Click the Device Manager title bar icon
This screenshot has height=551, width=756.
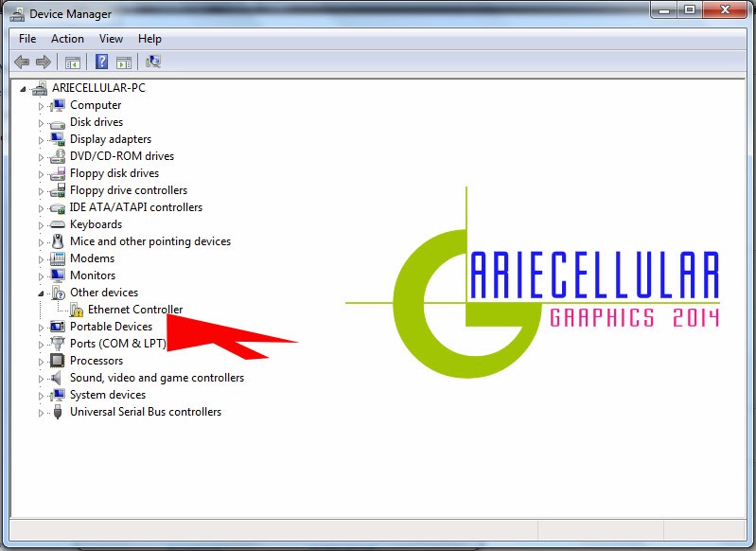click(x=17, y=14)
